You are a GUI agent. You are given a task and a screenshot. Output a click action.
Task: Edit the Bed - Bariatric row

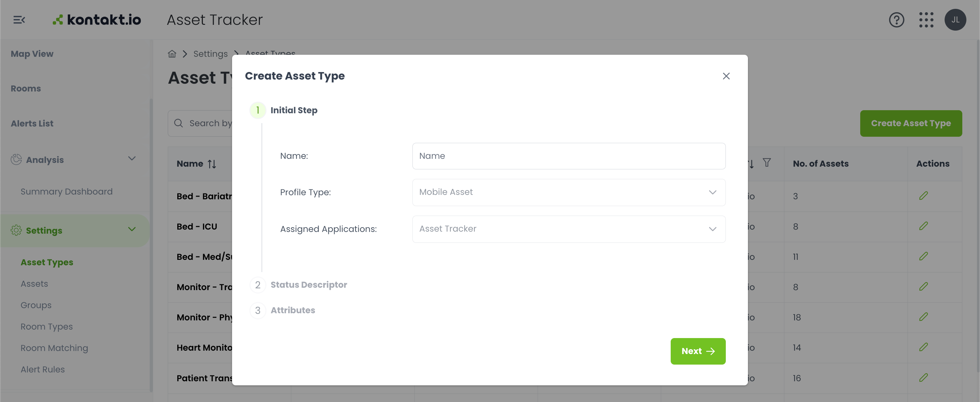click(923, 196)
